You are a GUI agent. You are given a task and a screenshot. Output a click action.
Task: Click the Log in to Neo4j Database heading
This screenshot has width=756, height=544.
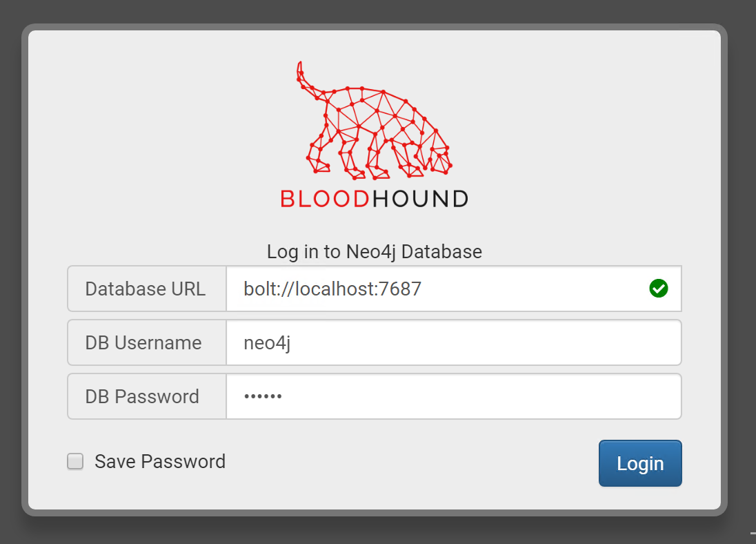375,251
